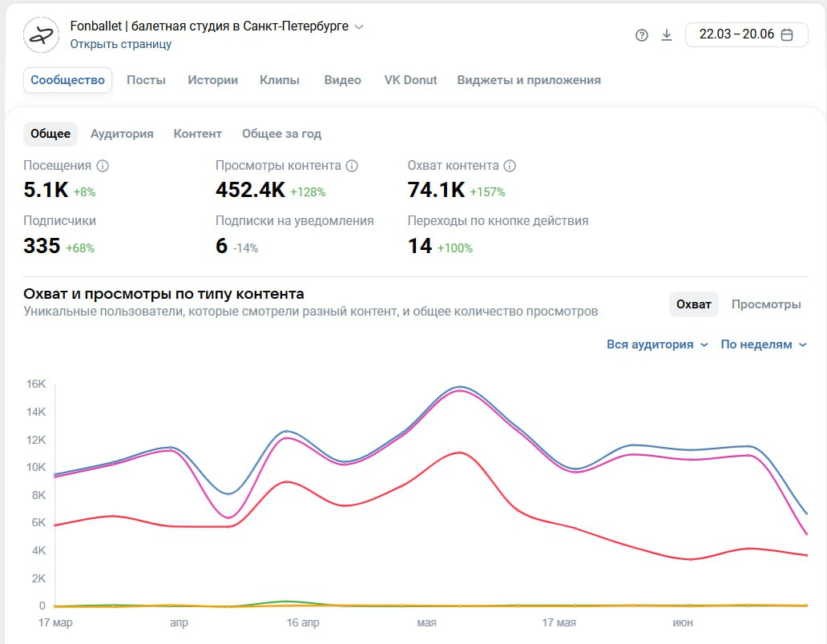Switch to the Посты tab

click(x=146, y=80)
